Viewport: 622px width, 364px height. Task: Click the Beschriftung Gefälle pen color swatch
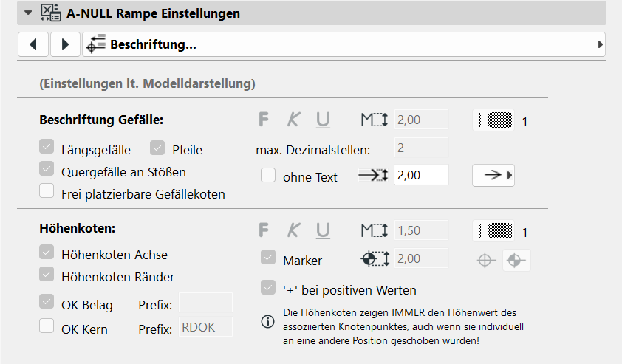point(494,120)
